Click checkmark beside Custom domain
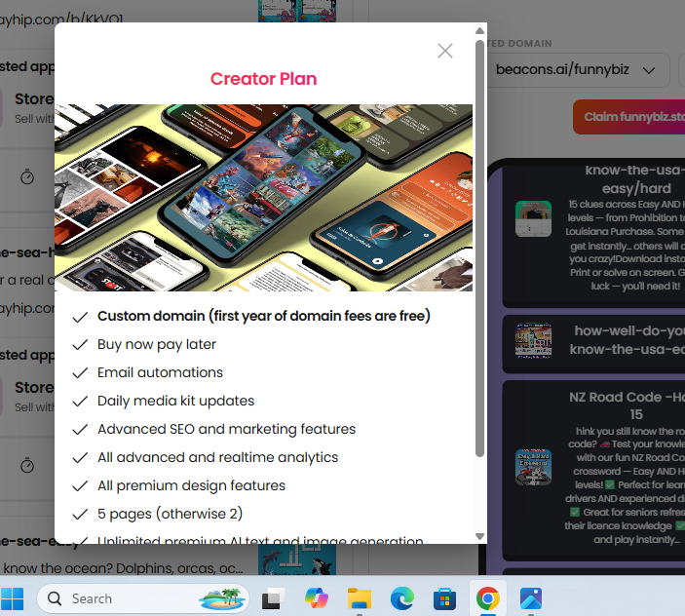Viewport: 685px width, 616px height. coord(80,317)
